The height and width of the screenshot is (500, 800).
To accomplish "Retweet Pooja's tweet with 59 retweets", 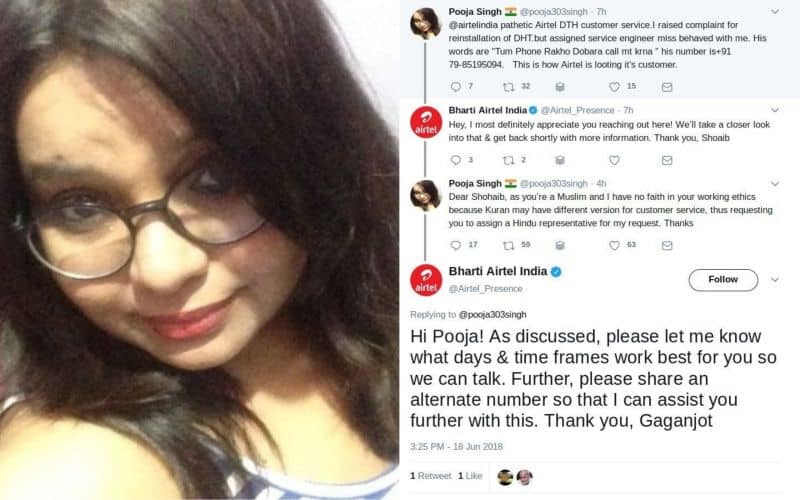I will pyautogui.click(x=508, y=245).
